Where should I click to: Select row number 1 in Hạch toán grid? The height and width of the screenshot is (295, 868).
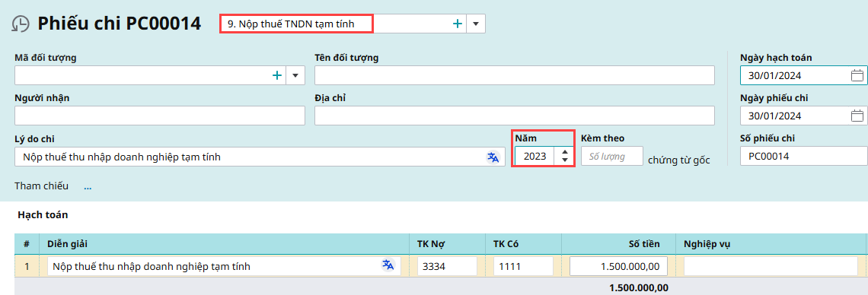coord(27,266)
